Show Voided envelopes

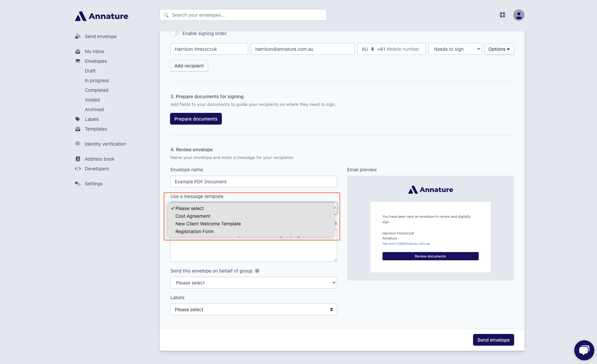click(92, 100)
